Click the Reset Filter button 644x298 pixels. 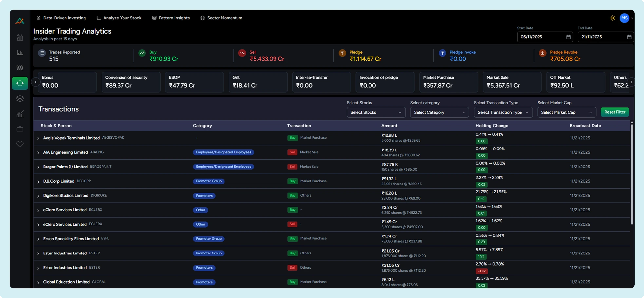(615, 112)
